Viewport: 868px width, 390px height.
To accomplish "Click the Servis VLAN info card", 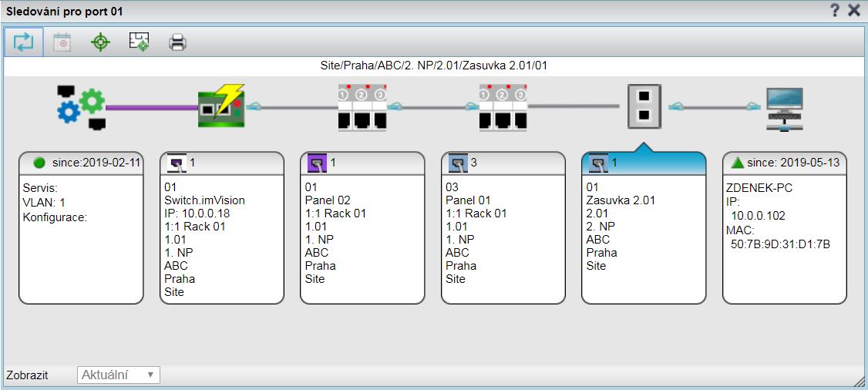I will (x=81, y=237).
